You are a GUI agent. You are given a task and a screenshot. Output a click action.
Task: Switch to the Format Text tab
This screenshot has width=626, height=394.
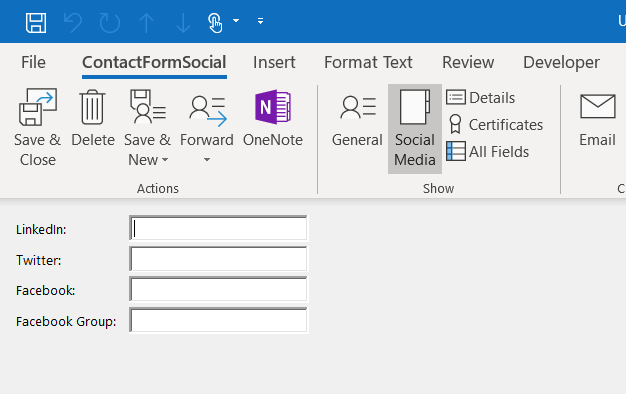368,62
